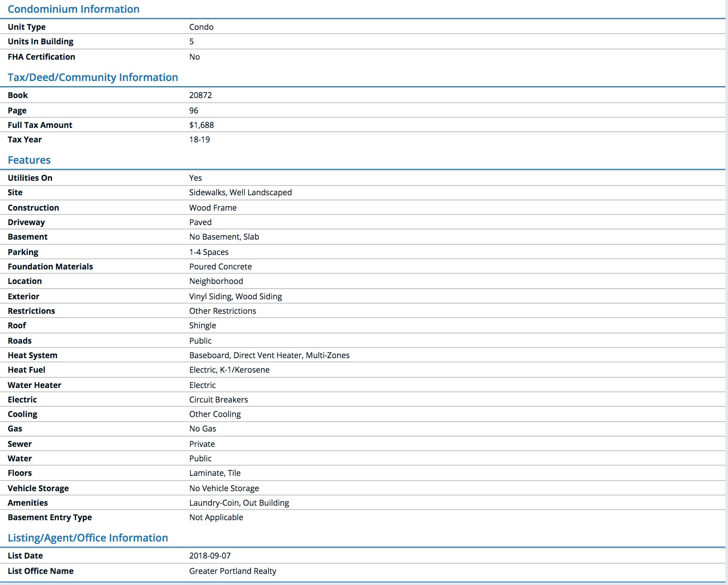This screenshot has width=728, height=585.
Task: Click Baseboard, Direct Vent Heater, Multi-Zones value
Action: (269, 355)
